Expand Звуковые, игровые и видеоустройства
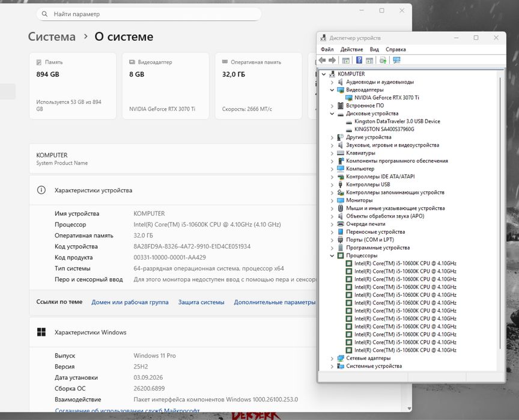The height and width of the screenshot is (420, 519). click(x=332, y=145)
